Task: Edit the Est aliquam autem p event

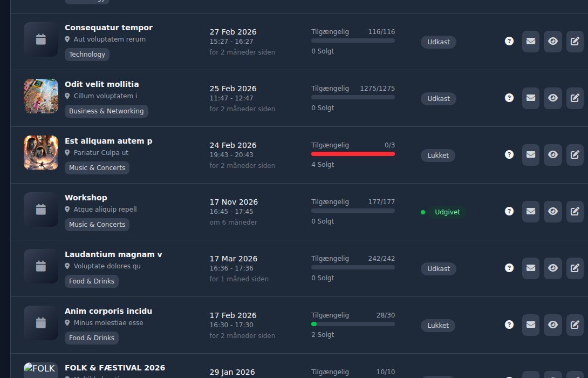Action: (x=575, y=154)
